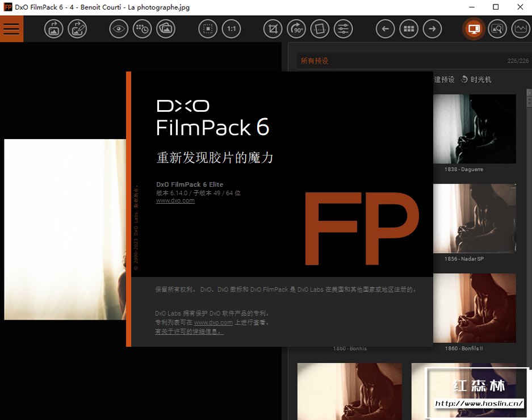Open the 时光机 Time Machine button
The image size is (532, 420).
(x=476, y=79)
